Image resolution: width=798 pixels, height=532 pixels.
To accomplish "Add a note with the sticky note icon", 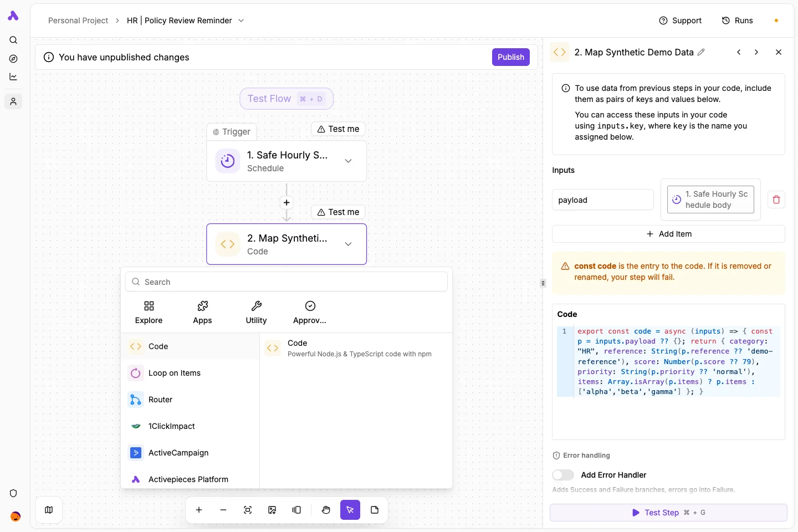I will point(375,510).
